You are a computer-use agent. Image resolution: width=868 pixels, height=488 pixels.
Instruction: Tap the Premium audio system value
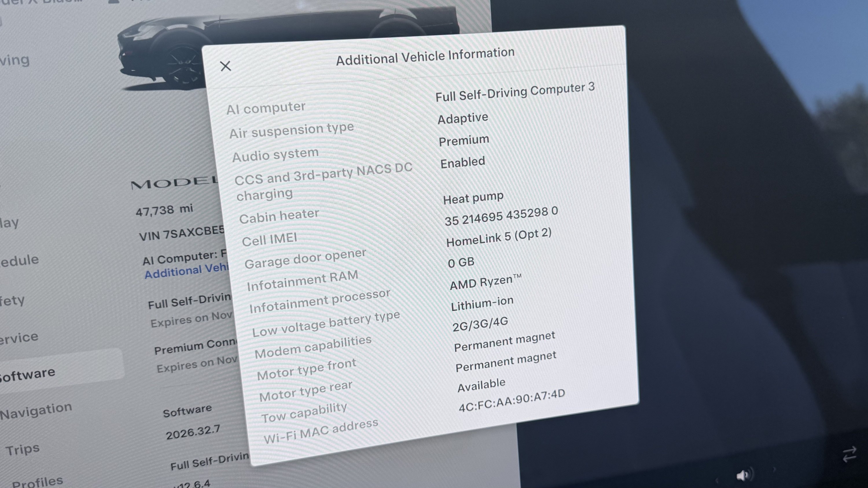coord(464,140)
